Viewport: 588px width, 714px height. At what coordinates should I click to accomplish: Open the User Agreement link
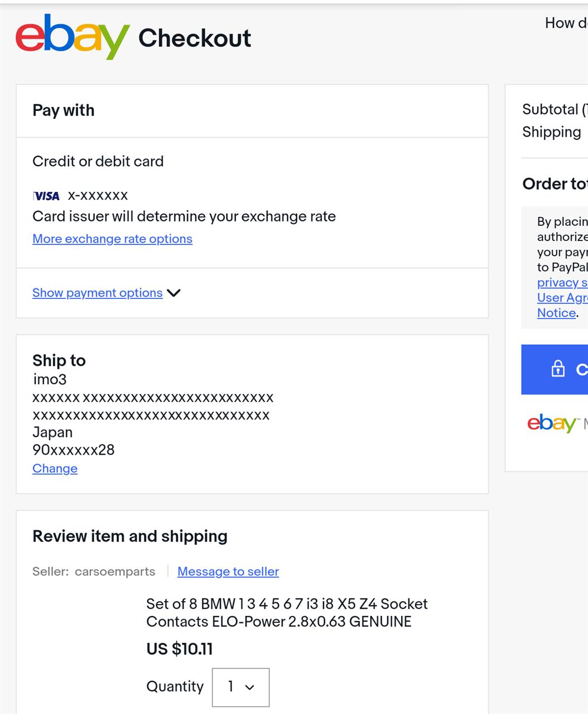coord(562,297)
